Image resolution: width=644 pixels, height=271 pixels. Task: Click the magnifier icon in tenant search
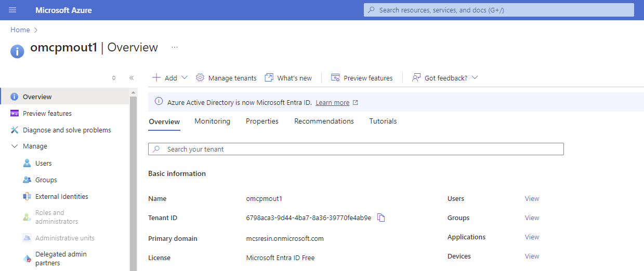(x=156, y=149)
